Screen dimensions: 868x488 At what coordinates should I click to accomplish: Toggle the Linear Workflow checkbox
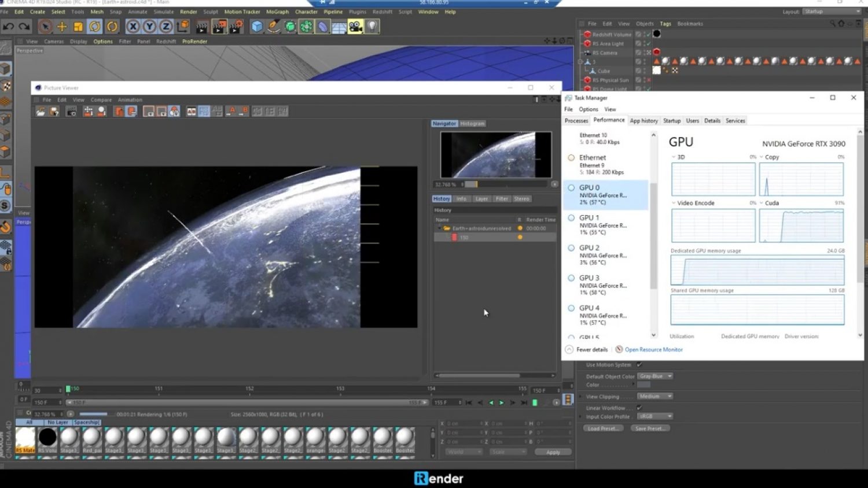coord(639,408)
